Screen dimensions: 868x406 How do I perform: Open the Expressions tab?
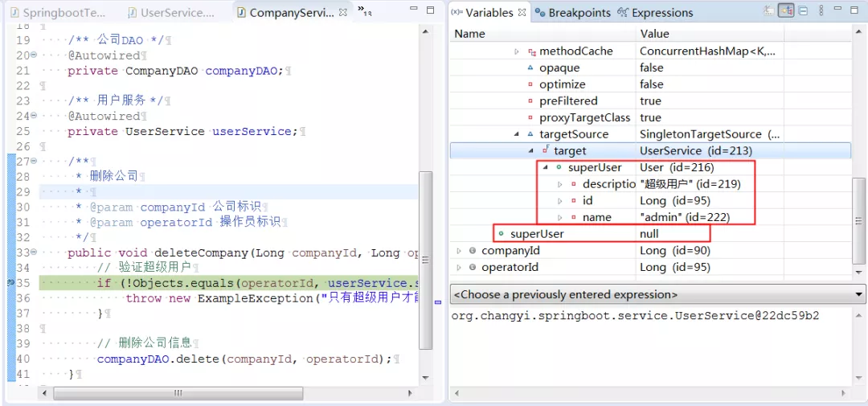pyautogui.click(x=655, y=12)
